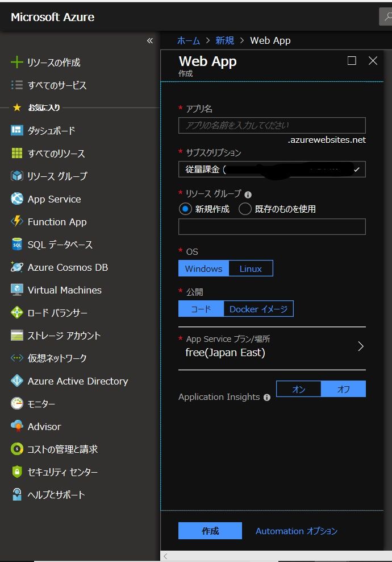Viewport: 392px width, 562px height.
Task: Click the Advisor cloud icon
Action: 17,426
